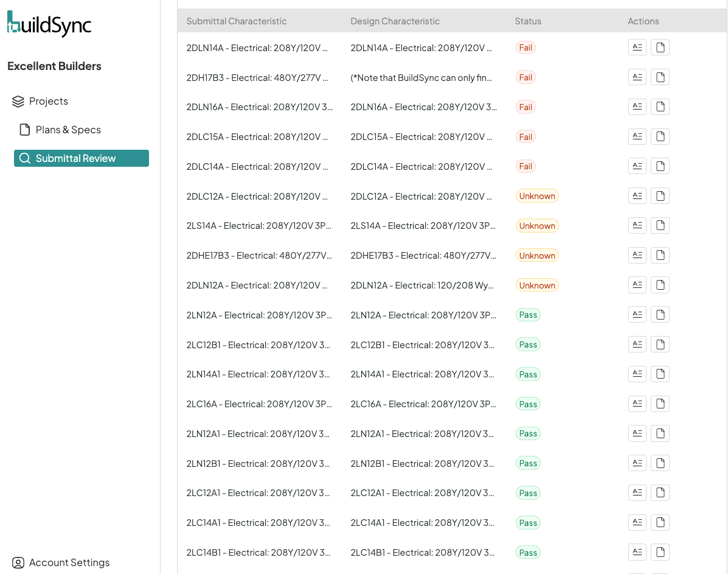Select document icon for 2LC16A row
728x574 pixels.
pyautogui.click(x=660, y=404)
